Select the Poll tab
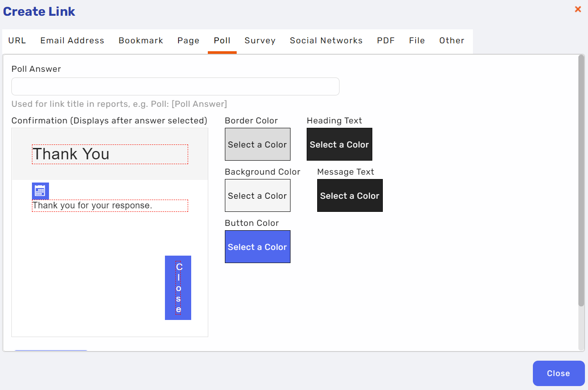 click(x=222, y=41)
